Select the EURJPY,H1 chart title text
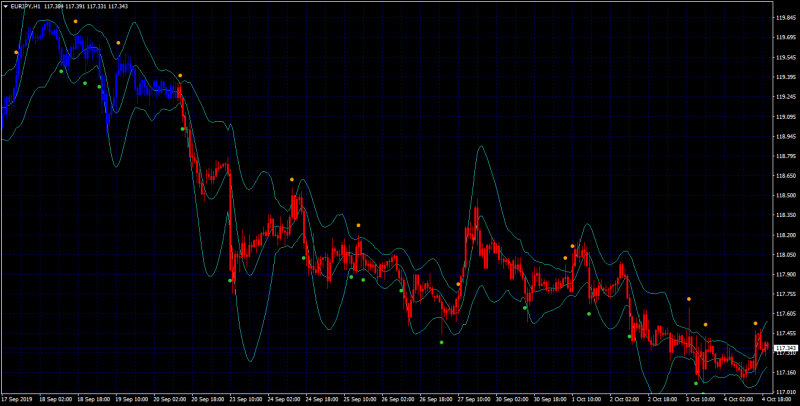Image resolution: width=800 pixels, height=406 pixels. click(26, 7)
